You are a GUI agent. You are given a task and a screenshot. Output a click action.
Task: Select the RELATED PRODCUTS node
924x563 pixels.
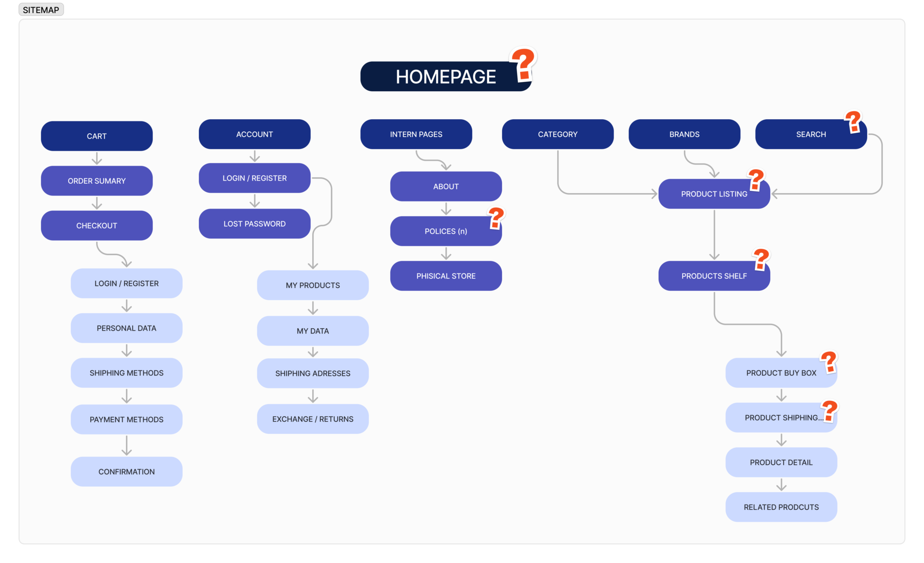781,507
